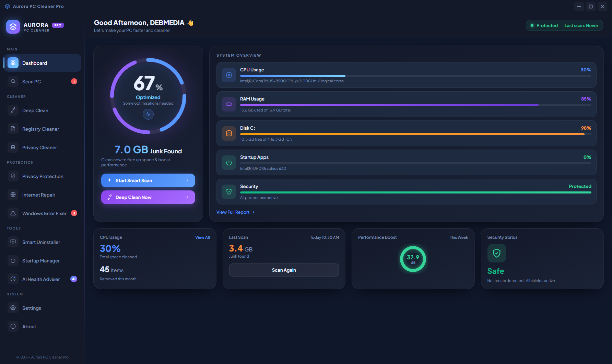Screen dimensions: 612x364
Task: Click the pulse icon inside optimization gauge
Action: [x=148, y=114]
